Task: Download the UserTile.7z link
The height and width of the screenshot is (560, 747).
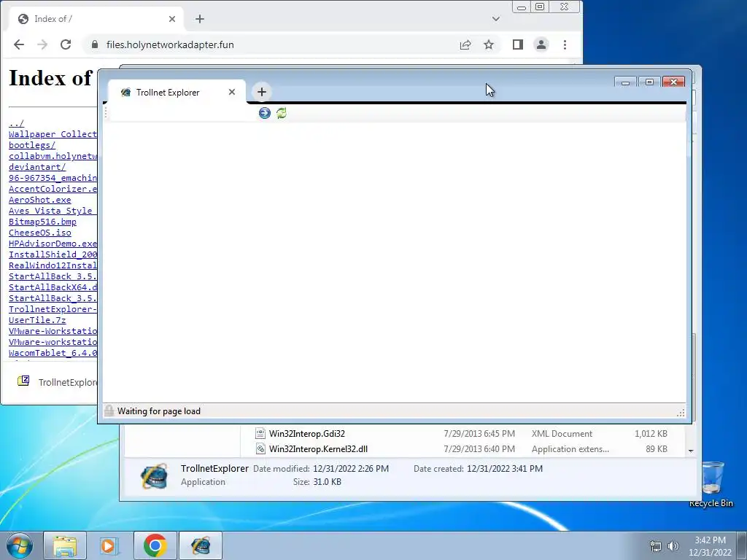Action: [37, 321]
